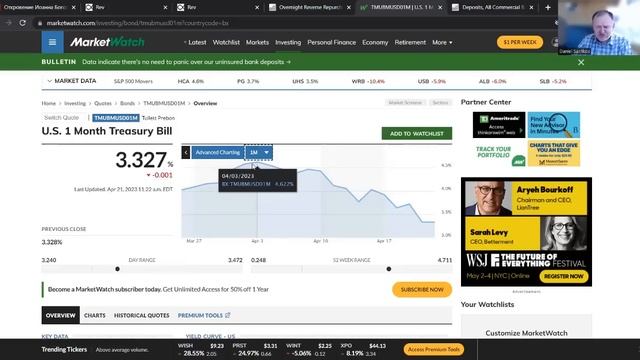
Task: Open the bulletin about uninsured bank deposits
Action: pos(187,62)
